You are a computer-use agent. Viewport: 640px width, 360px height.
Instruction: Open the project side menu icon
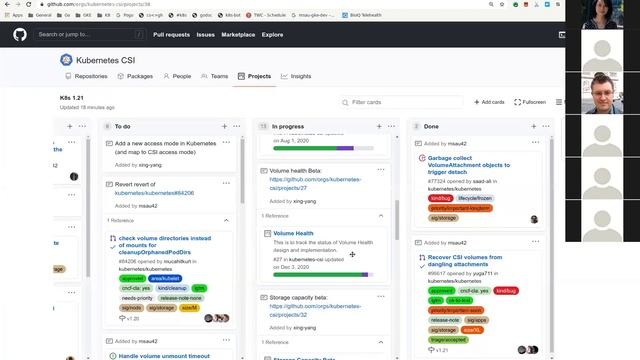[559, 102]
